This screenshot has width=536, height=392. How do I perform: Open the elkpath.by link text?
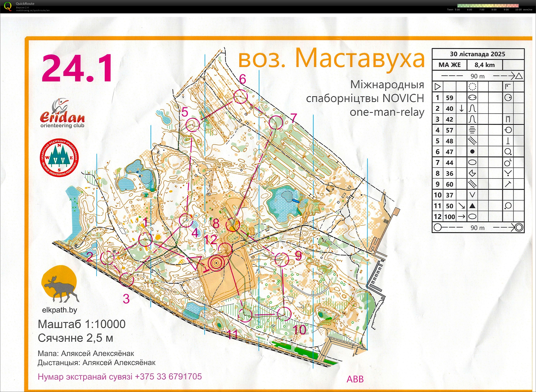point(59,310)
